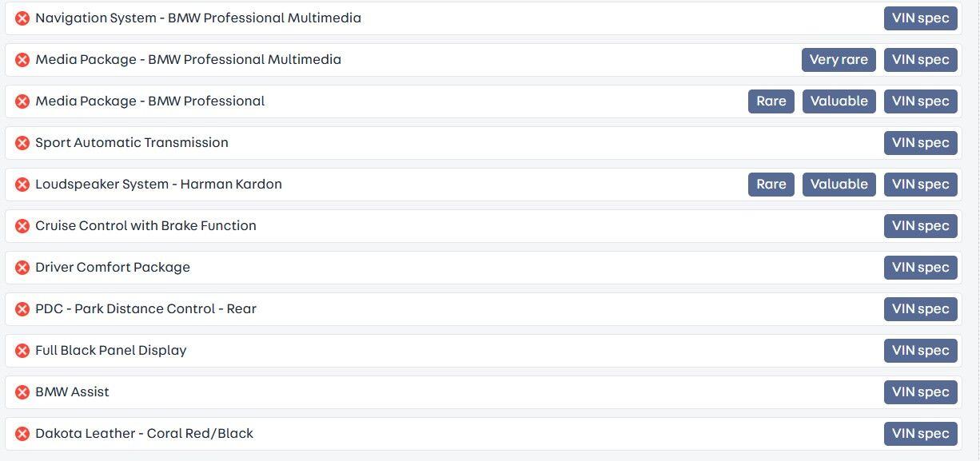Click VIN spec badge on Dakota Leather row
The image size is (980, 461).
click(x=920, y=434)
